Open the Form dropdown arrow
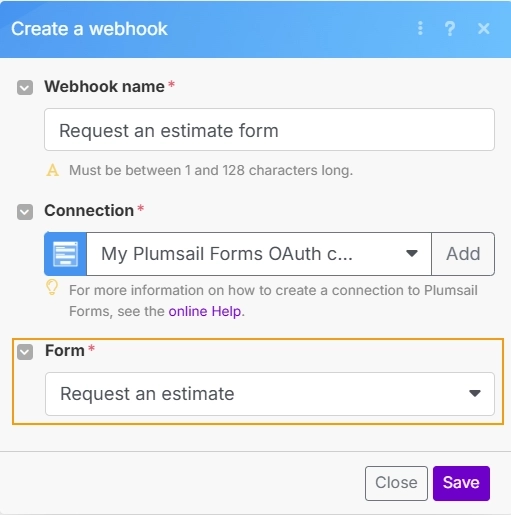 [x=475, y=394]
